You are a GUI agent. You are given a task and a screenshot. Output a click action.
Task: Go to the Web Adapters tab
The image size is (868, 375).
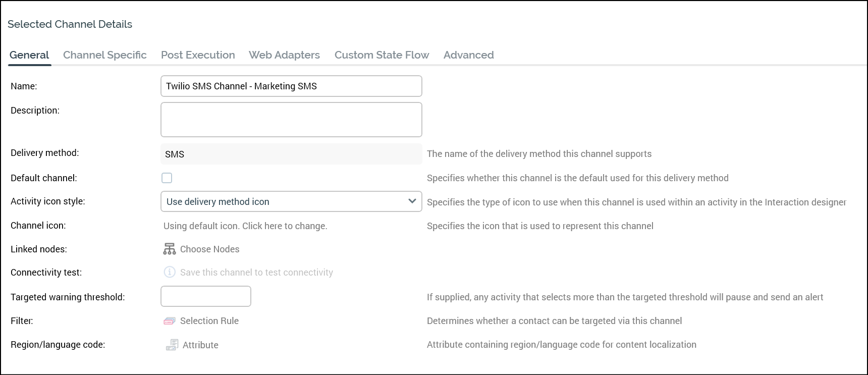coord(284,55)
